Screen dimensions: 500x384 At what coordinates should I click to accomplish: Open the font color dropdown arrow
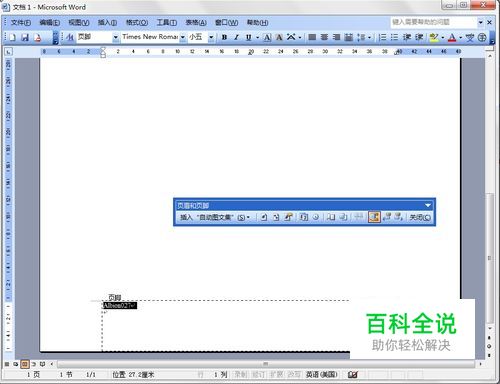point(461,37)
